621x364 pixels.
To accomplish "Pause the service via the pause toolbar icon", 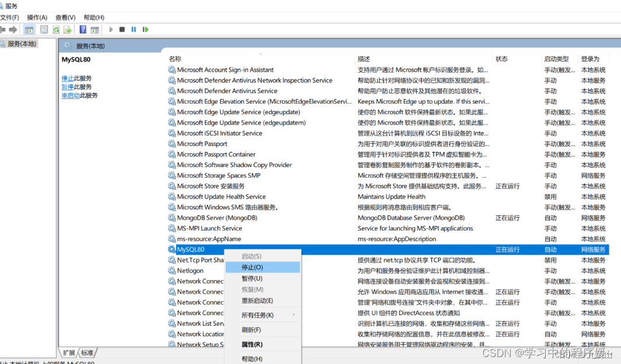I will coord(134,28).
